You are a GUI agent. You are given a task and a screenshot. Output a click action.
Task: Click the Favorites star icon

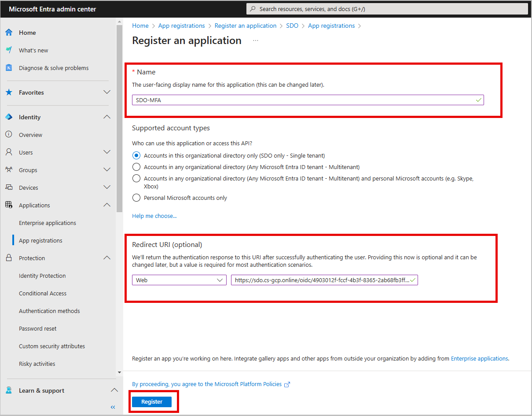point(9,92)
